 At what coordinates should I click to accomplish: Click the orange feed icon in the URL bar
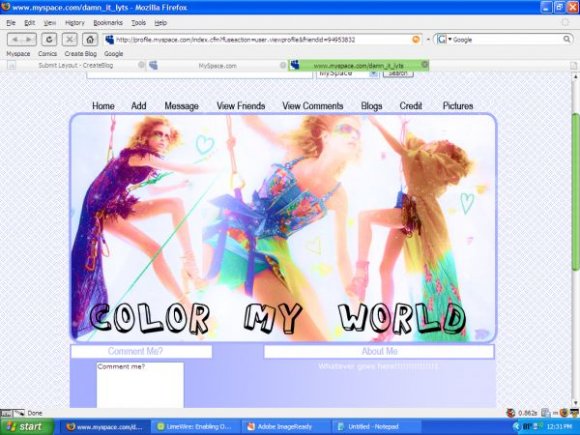[x=416, y=39]
